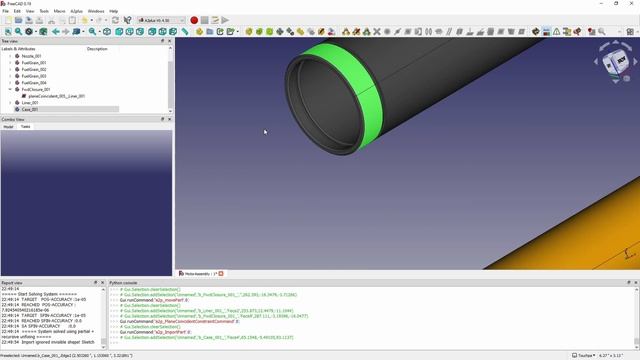
Task: Click the paste clipboard icon
Action: (x=72, y=20)
